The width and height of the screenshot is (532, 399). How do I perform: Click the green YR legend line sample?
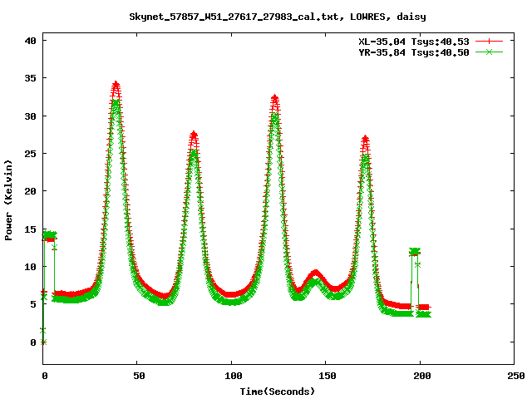[489, 52]
